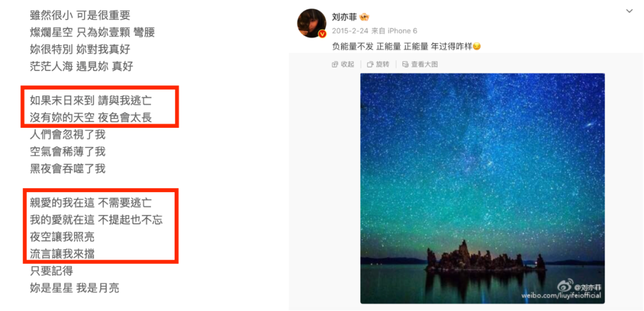Click the lyric line 夜空讓我照亮

coord(63,237)
